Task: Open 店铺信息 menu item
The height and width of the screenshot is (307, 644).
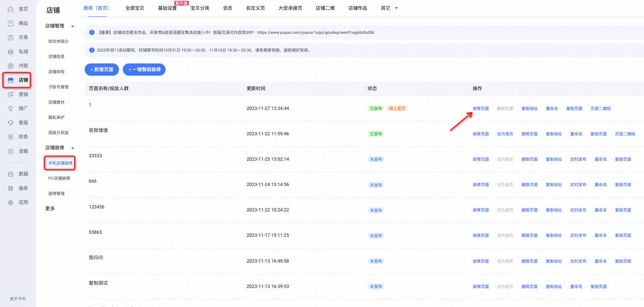Action: (x=56, y=57)
